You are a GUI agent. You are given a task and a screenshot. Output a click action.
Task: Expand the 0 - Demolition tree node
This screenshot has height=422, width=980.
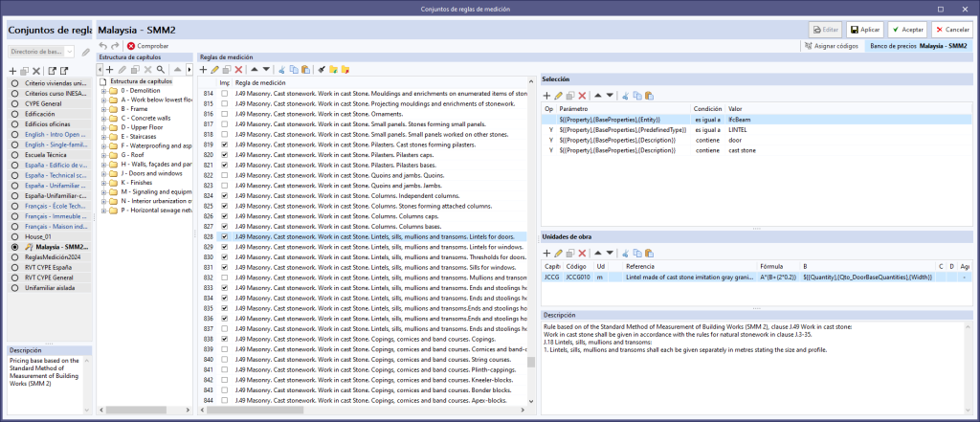104,90
